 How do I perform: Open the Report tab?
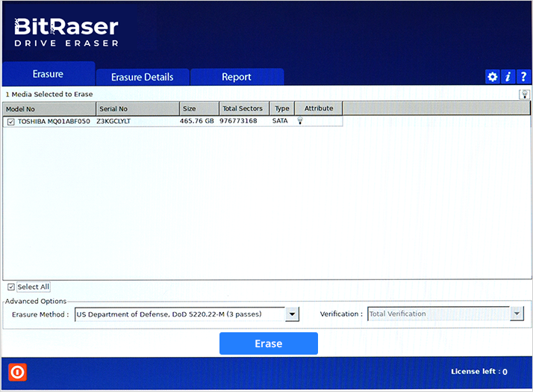click(x=237, y=77)
